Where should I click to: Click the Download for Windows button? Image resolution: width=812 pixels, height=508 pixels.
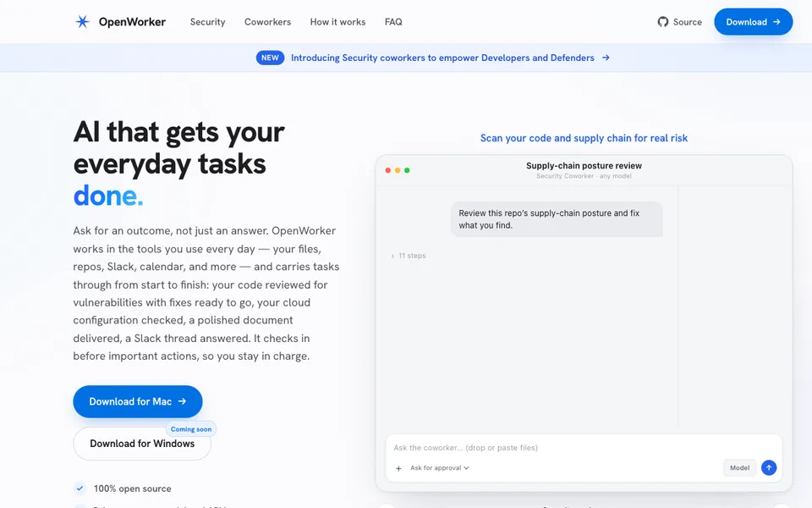tap(142, 444)
